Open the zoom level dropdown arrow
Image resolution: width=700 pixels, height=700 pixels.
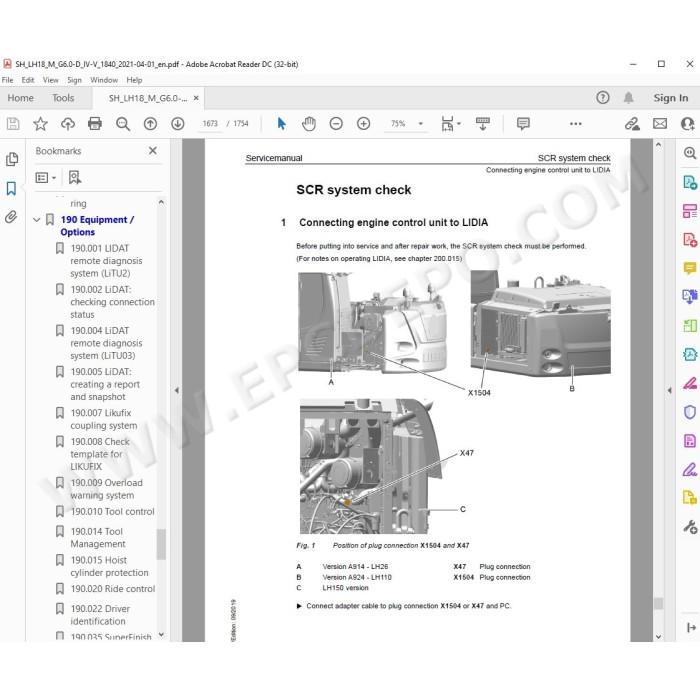[421, 124]
